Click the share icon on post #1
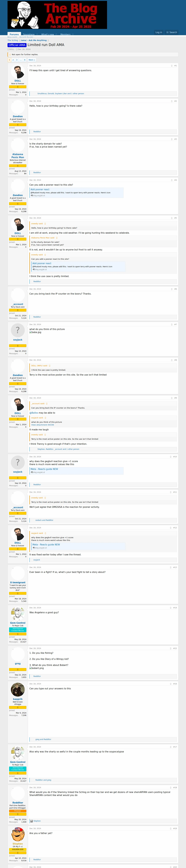Screen dimensions: 186x868 coord(172,66)
